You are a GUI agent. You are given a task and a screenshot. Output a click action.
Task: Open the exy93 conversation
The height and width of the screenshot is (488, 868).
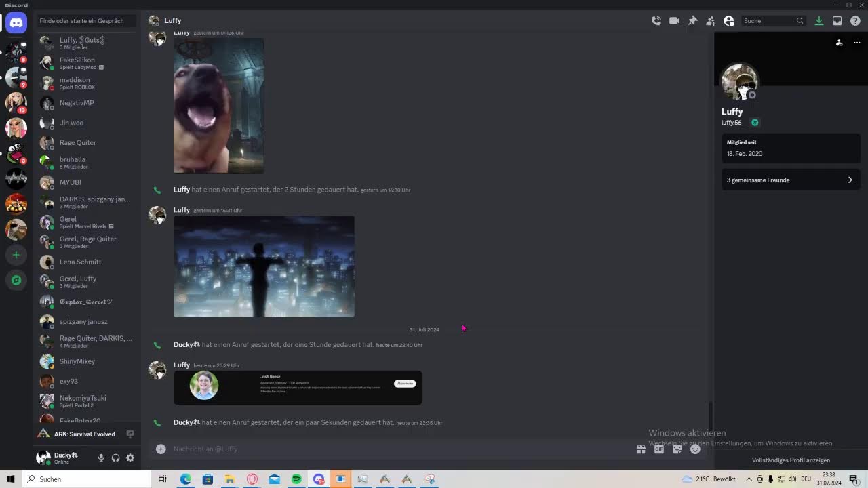coord(87,381)
